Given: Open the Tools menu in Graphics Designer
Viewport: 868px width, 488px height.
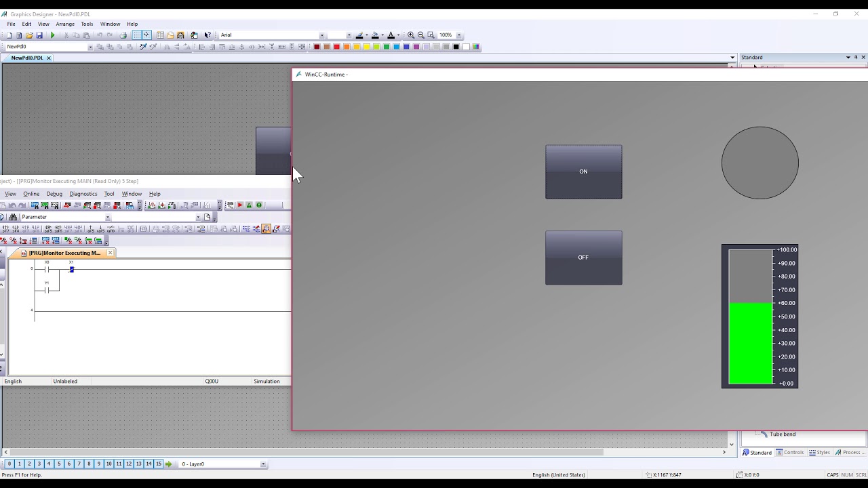Looking at the screenshot, I should [87, 24].
